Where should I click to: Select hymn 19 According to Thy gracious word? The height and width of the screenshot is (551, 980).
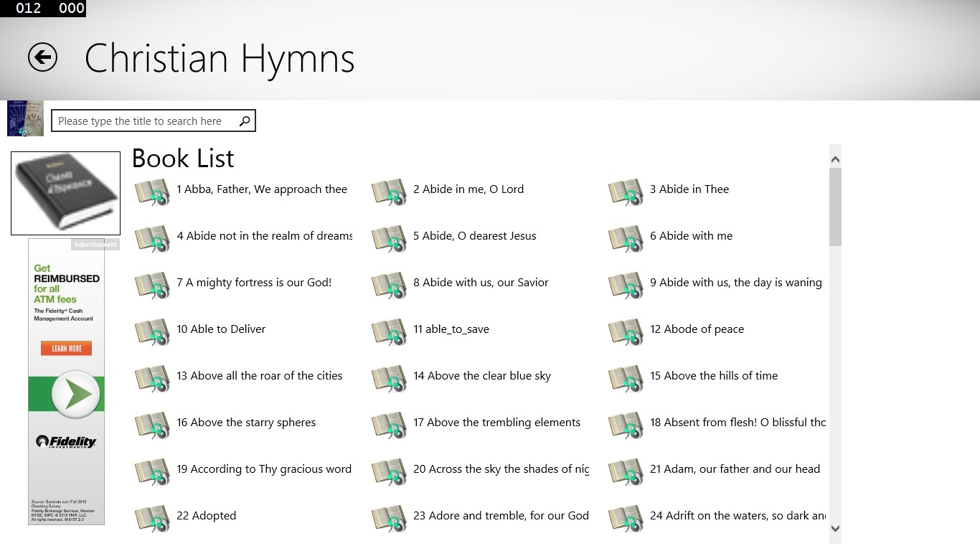click(x=263, y=469)
